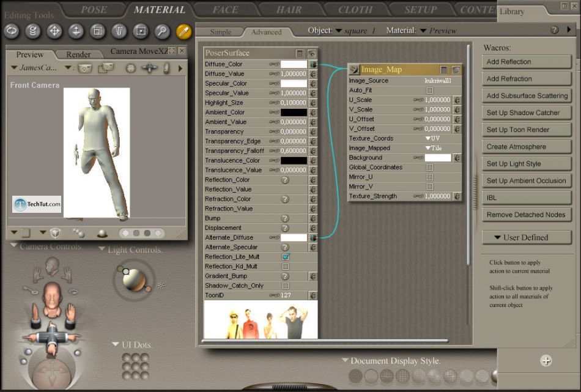Select the Rotate editing tool
Screen dimensions: 581x392
[x=12, y=31]
